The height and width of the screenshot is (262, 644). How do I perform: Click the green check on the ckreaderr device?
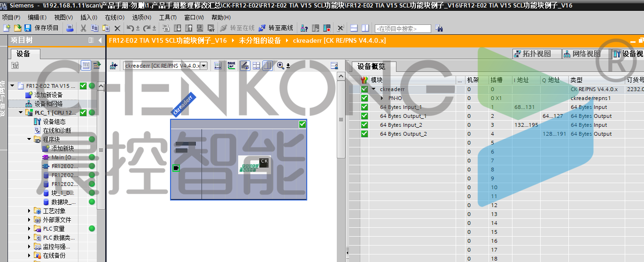[303, 124]
